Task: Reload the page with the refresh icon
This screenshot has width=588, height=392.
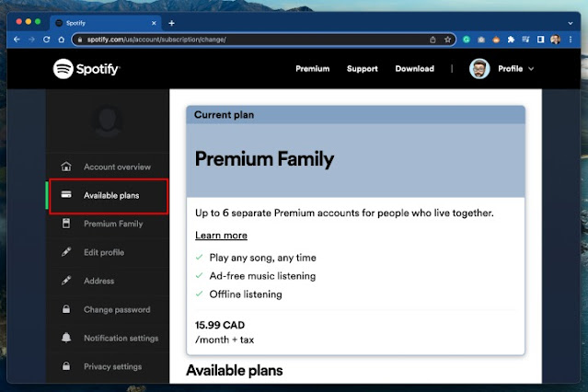Action: 47,40
